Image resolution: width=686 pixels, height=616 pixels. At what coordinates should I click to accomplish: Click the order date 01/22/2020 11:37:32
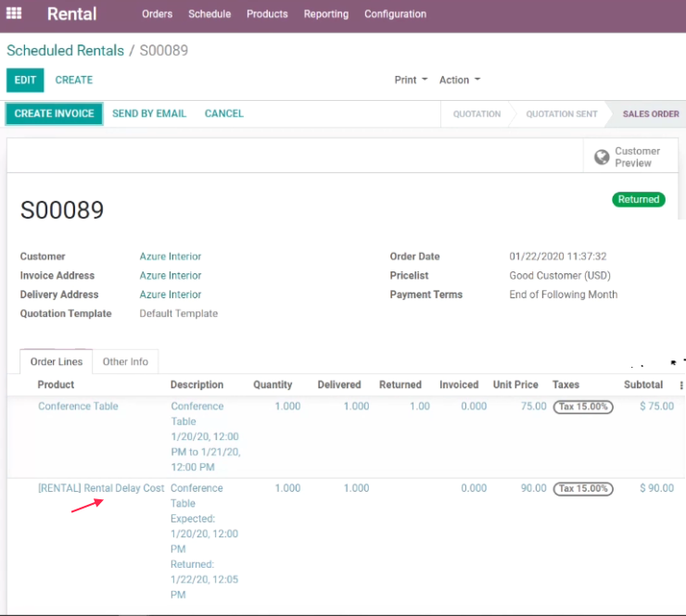point(558,257)
